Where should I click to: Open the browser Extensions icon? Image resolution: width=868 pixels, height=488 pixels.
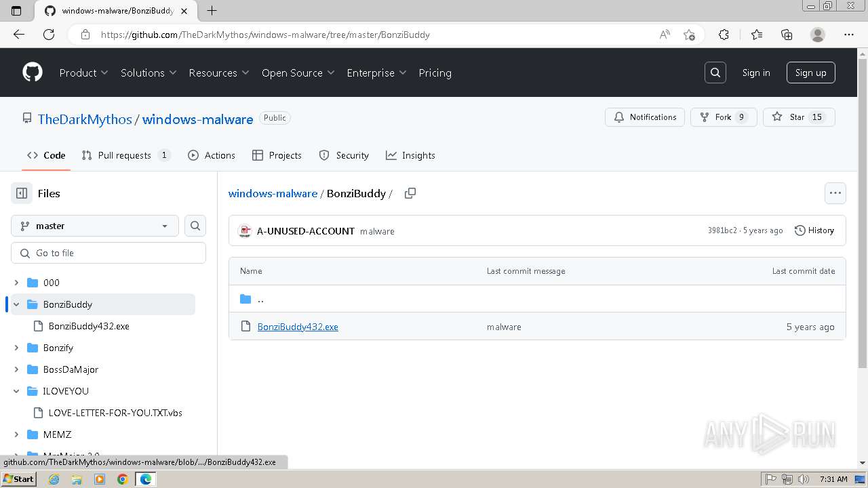tap(724, 35)
